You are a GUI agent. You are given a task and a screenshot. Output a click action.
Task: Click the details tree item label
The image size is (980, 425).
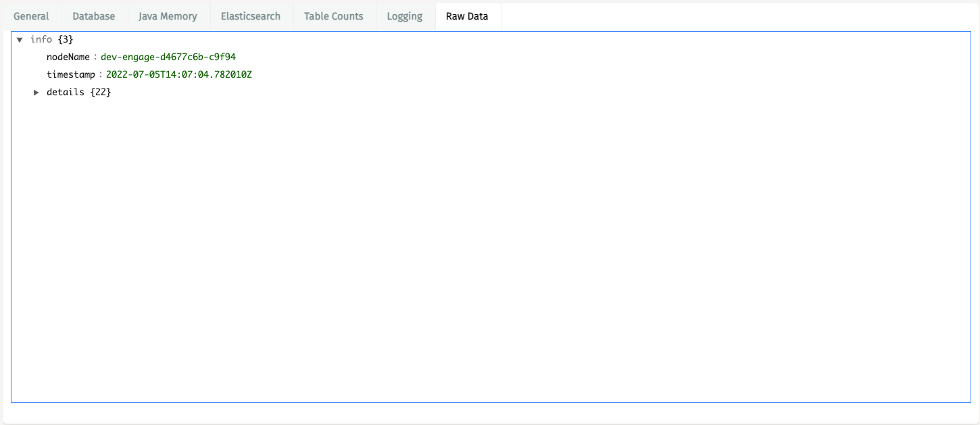click(x=66, y=92)
